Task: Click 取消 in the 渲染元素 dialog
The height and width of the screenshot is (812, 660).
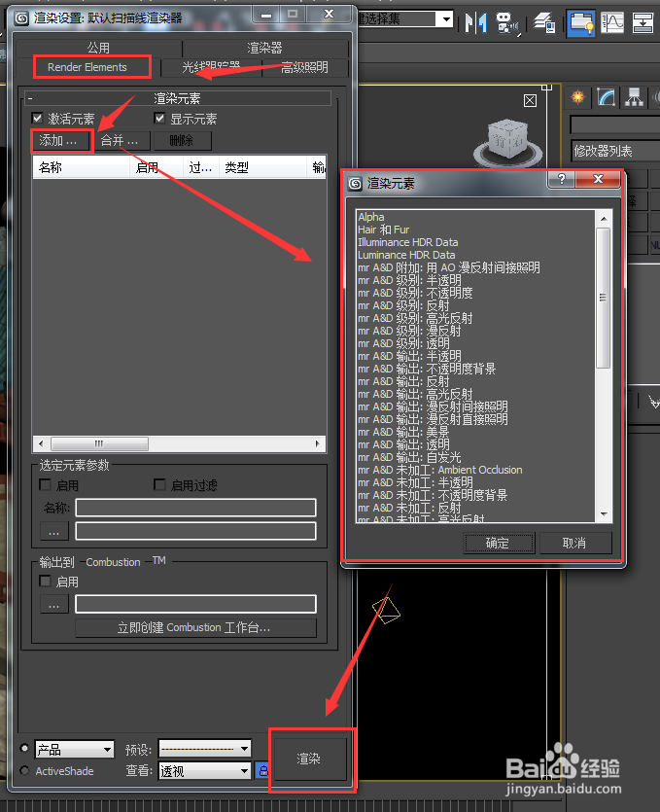Action: 574,543
